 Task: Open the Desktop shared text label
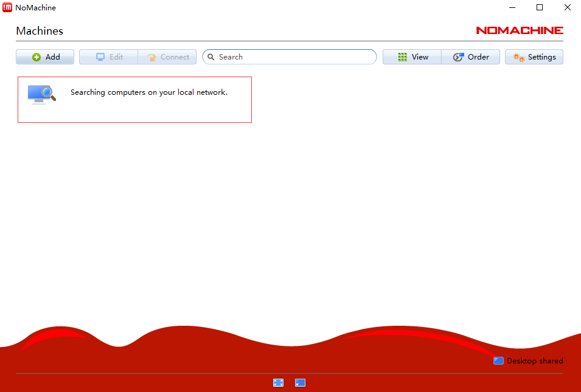point(535,361)
